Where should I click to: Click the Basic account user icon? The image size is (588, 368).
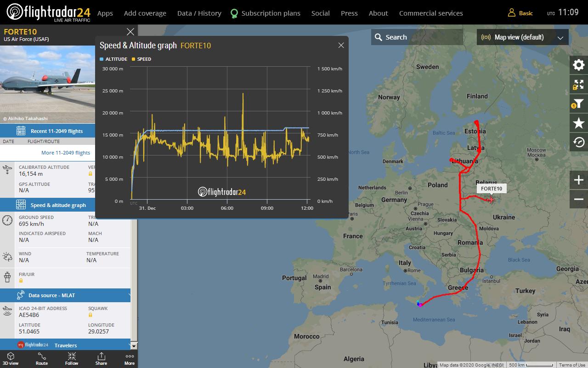[x=511, y=13]
